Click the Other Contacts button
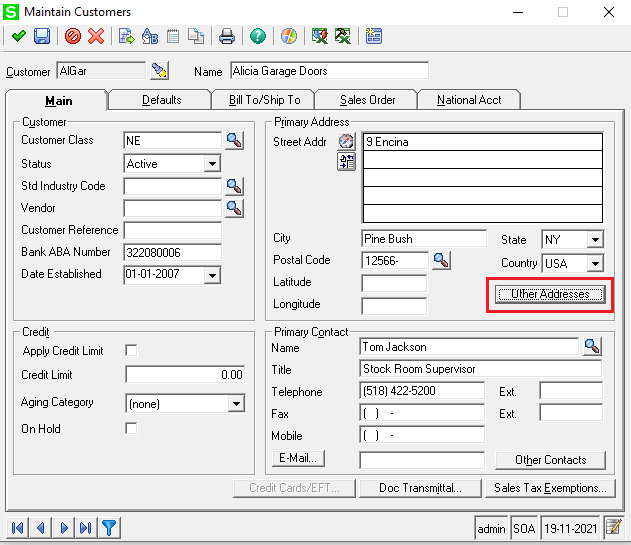 [x=550, y=460]
